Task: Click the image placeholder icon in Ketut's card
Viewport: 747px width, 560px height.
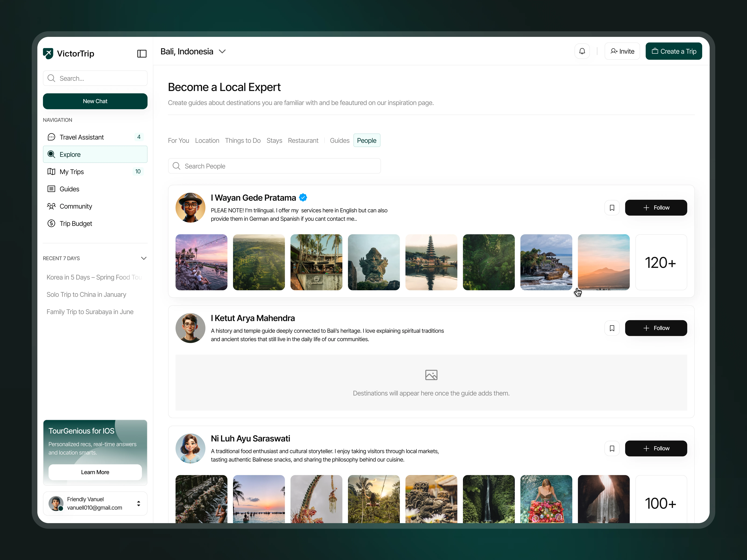Action: (431, 375)
